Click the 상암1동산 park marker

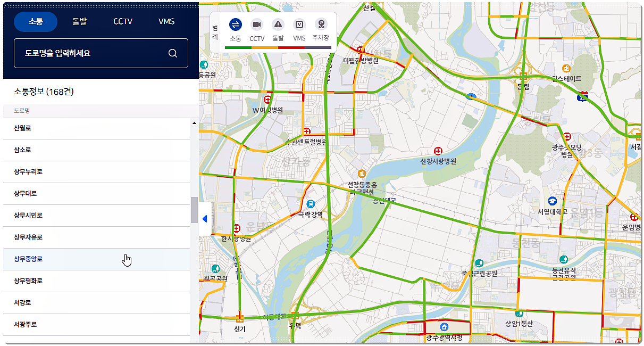(519, 314)
